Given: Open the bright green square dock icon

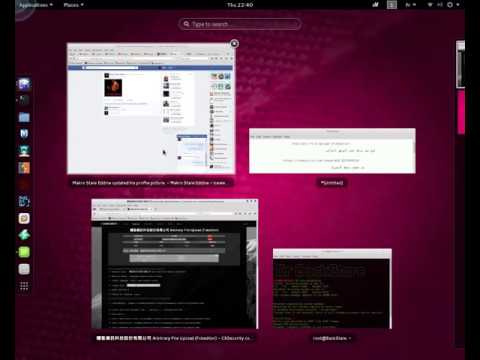Looking at the screenshot, I should coord(24,252).
